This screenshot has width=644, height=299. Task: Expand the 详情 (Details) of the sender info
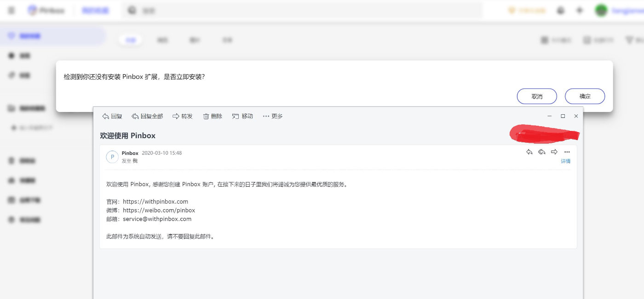point(565,161)
